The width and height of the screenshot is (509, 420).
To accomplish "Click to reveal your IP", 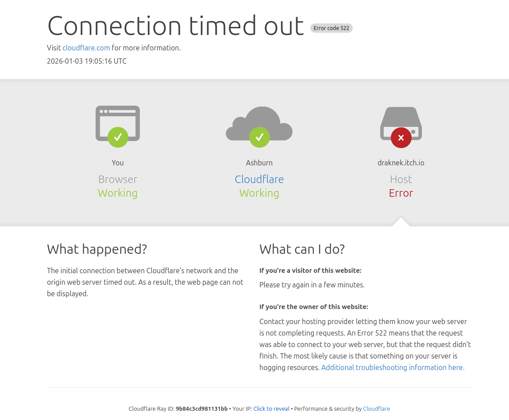I will [x=271, y=409].
